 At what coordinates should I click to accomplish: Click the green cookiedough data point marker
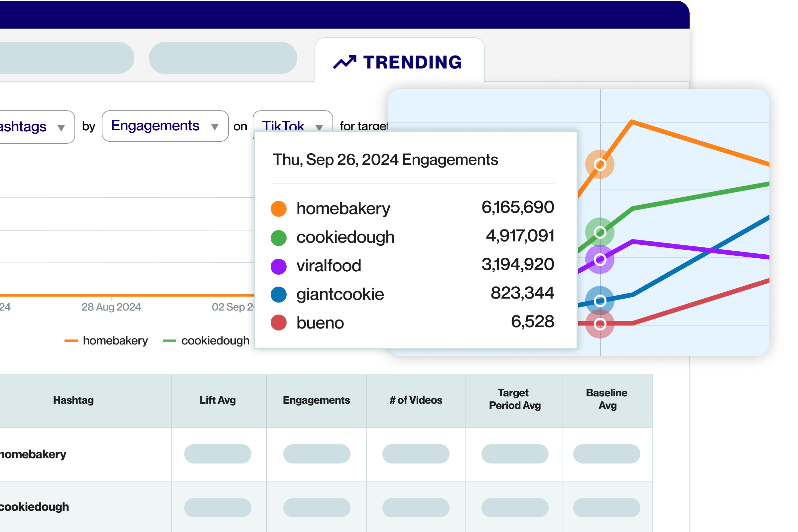coord(600,232)
